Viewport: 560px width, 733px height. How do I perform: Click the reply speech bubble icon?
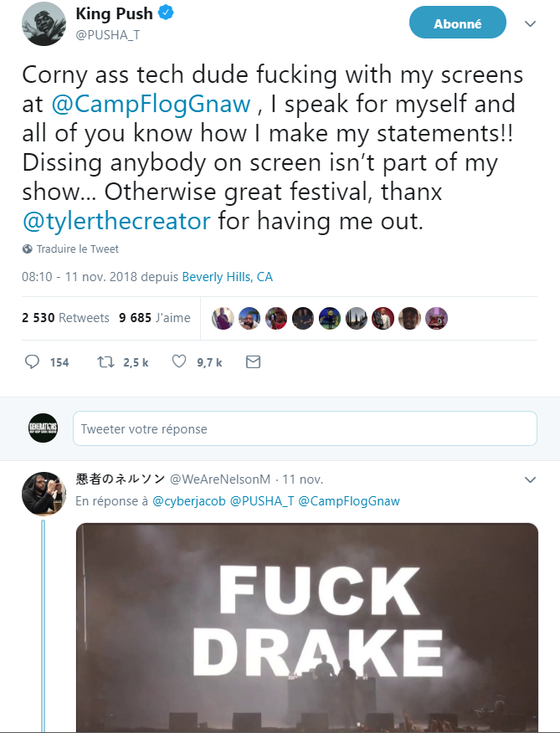(x=33, y=362)
